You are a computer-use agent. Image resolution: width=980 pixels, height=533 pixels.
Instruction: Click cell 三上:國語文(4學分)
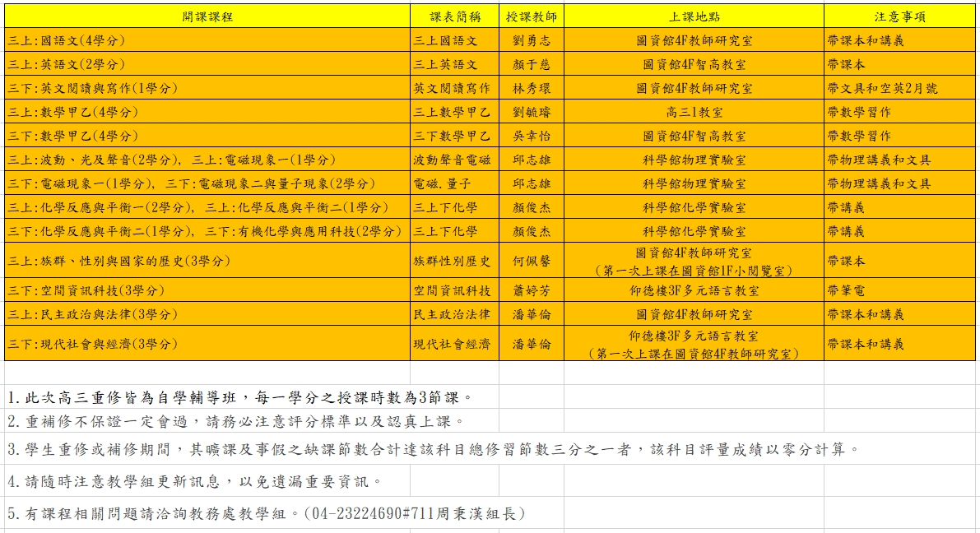tap(207, 40)
